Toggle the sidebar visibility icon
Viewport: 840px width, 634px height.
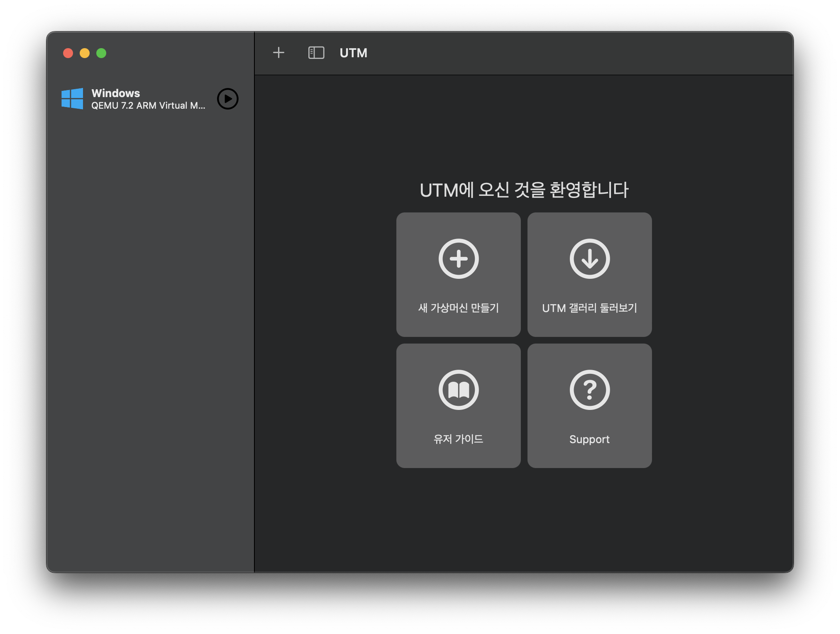(x=316, y=53)
